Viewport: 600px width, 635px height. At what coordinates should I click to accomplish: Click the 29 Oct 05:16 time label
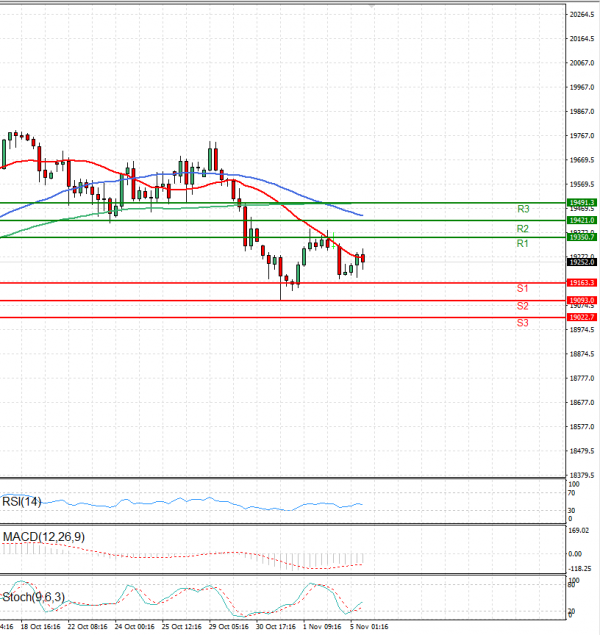point(229,626)
